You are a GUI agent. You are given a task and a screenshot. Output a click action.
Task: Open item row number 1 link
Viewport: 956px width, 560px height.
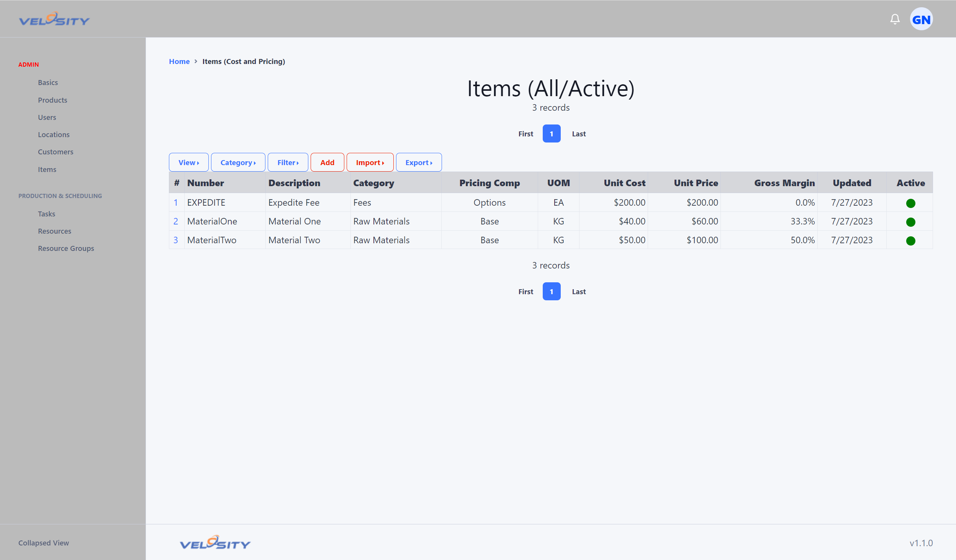click(x=176, y=203)
